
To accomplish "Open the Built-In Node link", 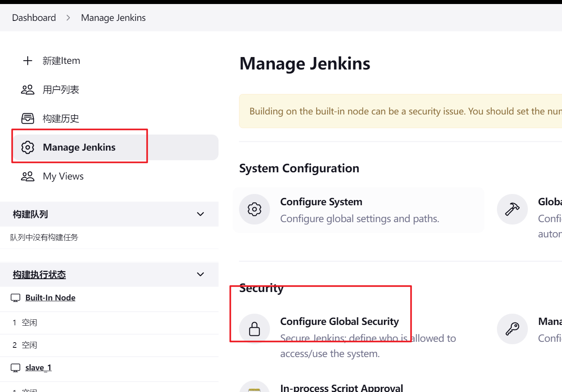I will click(50, 298).
